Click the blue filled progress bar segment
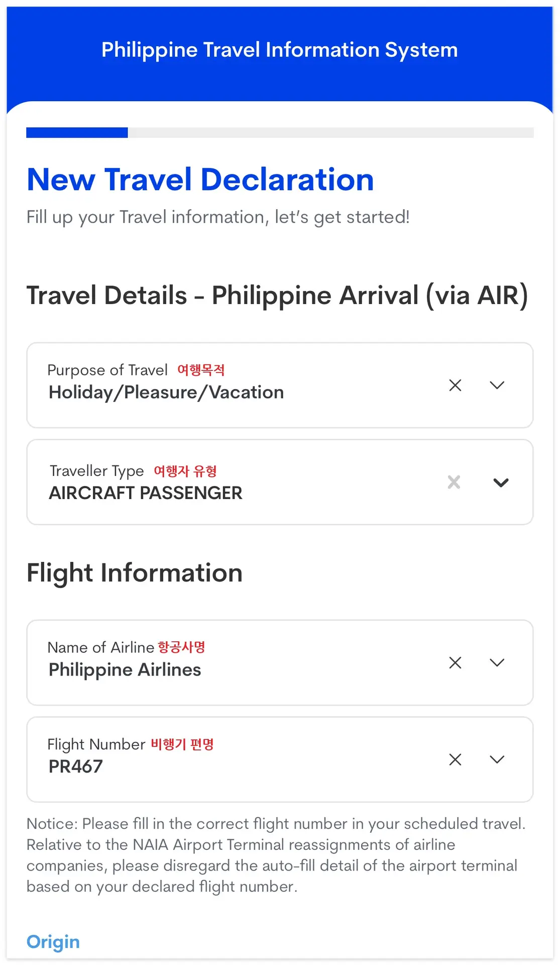This screenshot has width=560, height=965. (x=77, y=133)
